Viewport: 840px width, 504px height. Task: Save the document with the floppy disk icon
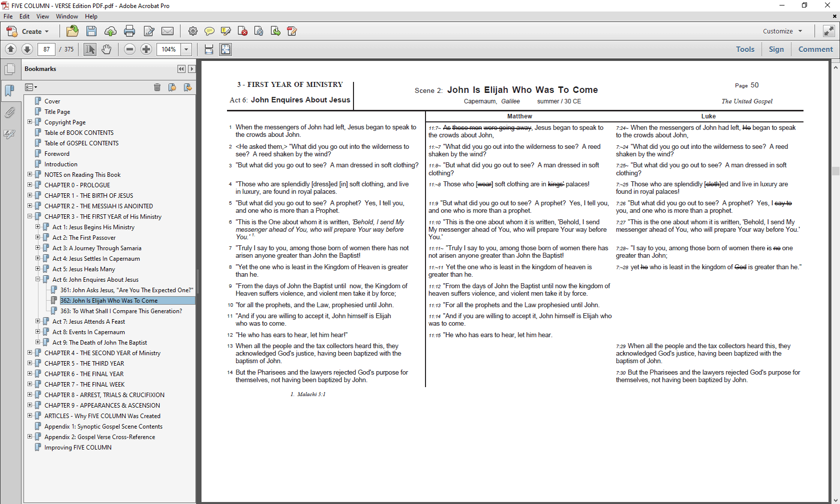(91, 31)
